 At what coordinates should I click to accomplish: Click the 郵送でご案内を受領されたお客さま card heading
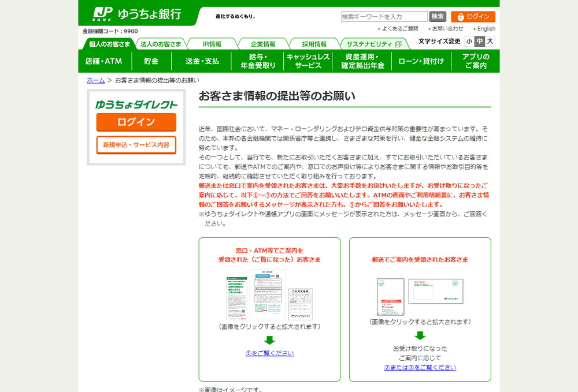coord(420,259)
